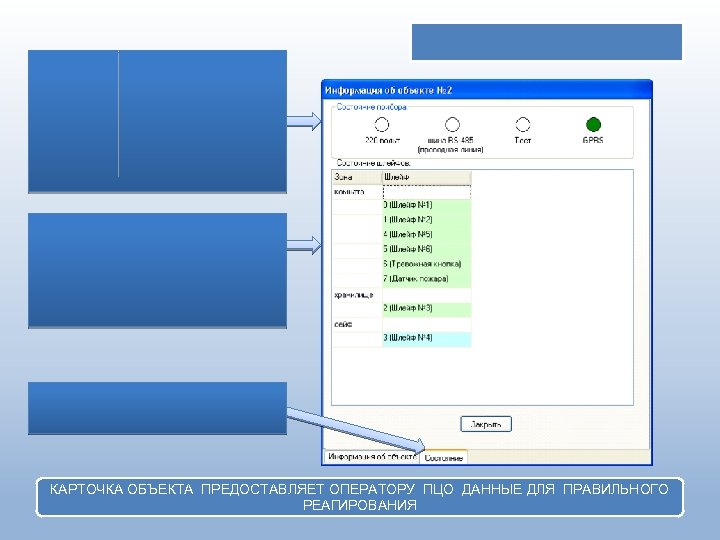This screenshot has width=720, height=540.
Task: Switch to the Информация об объекте tab
Action: (371, 457)
